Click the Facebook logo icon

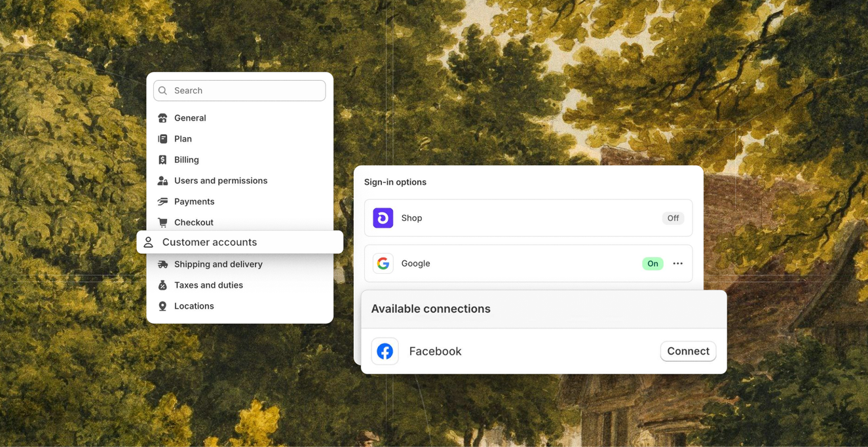[385, 351]
